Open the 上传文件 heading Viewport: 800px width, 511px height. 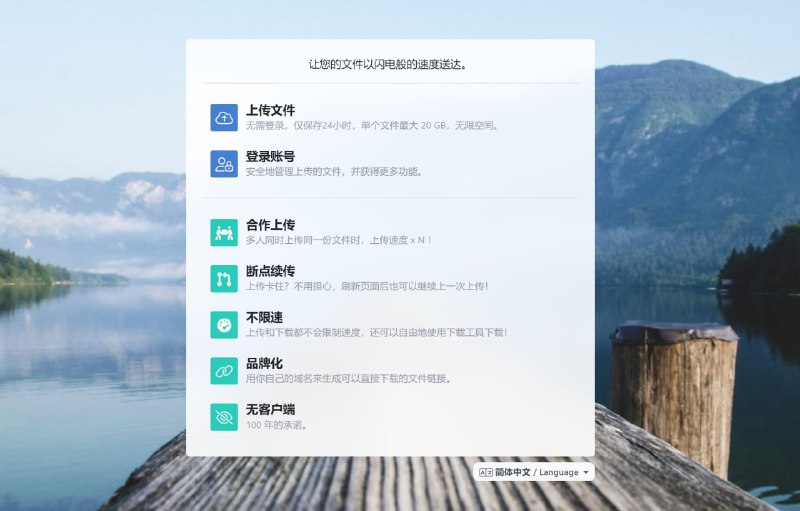270,110
